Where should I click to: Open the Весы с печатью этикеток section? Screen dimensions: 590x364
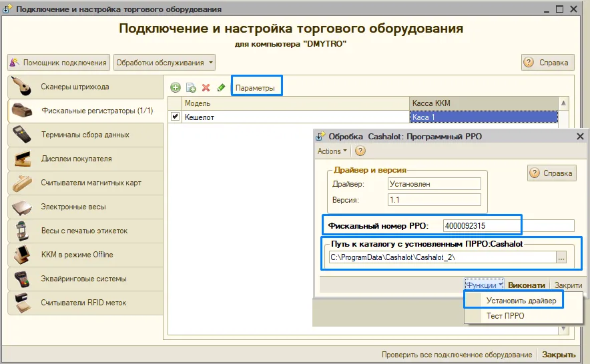point(85,231)
